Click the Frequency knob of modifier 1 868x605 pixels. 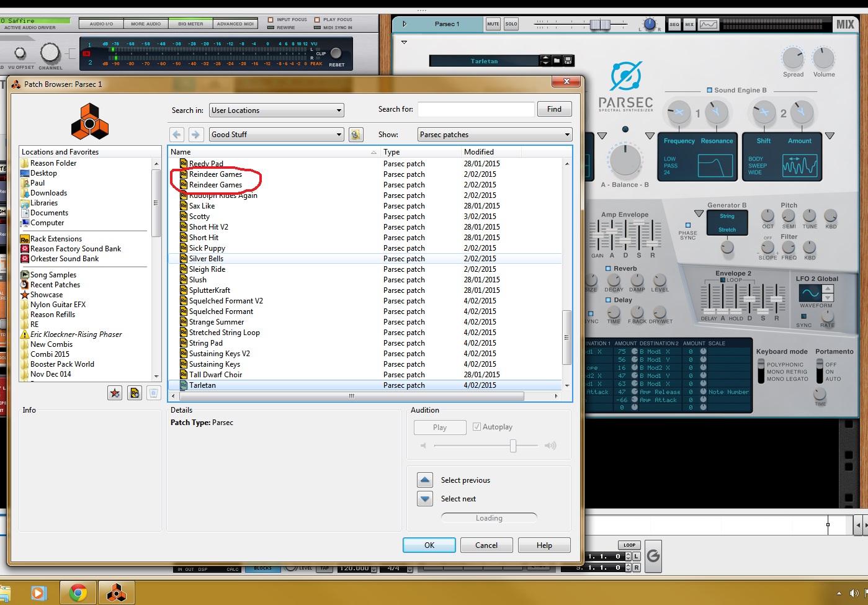678,112
